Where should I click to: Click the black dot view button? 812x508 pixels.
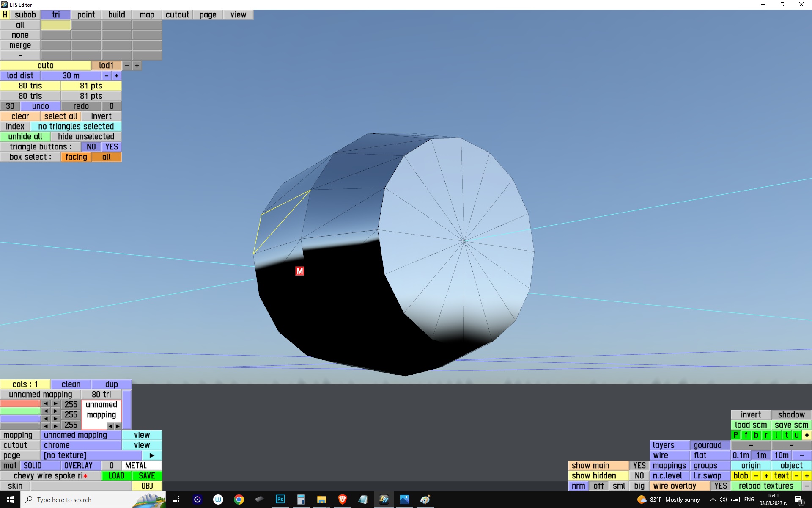[x=807, y=435]
